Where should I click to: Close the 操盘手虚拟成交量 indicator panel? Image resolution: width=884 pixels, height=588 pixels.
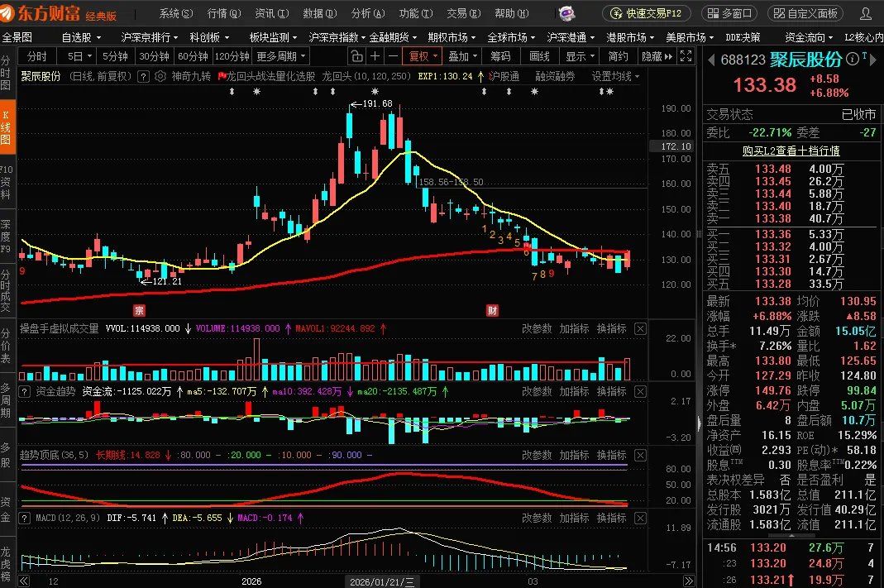[x=640, y=328]
